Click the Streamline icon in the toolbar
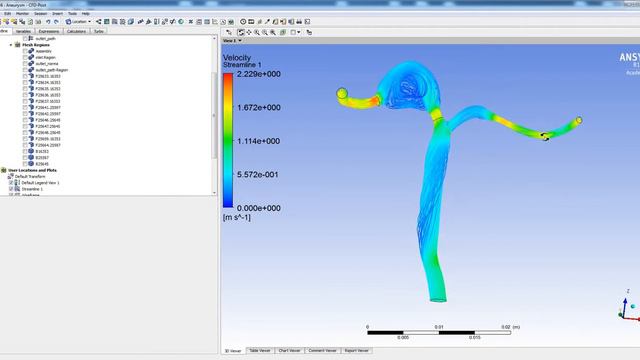 click(114, 22)
